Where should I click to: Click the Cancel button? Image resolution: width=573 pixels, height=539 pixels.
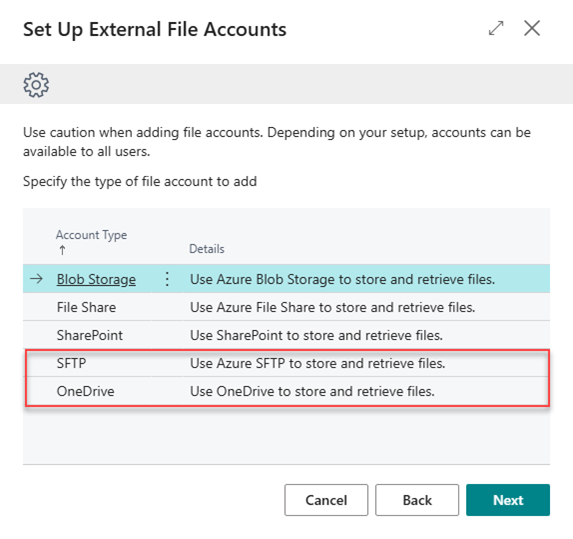[326, 500]
